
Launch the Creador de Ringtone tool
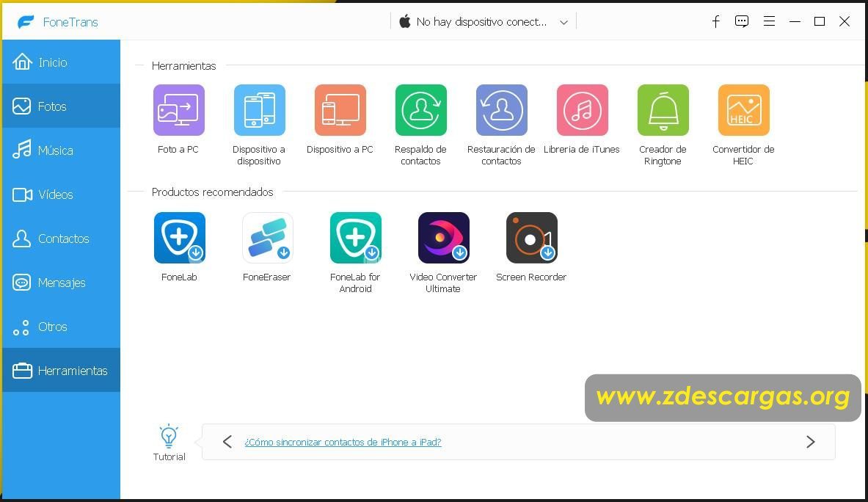tap(663, 110)
